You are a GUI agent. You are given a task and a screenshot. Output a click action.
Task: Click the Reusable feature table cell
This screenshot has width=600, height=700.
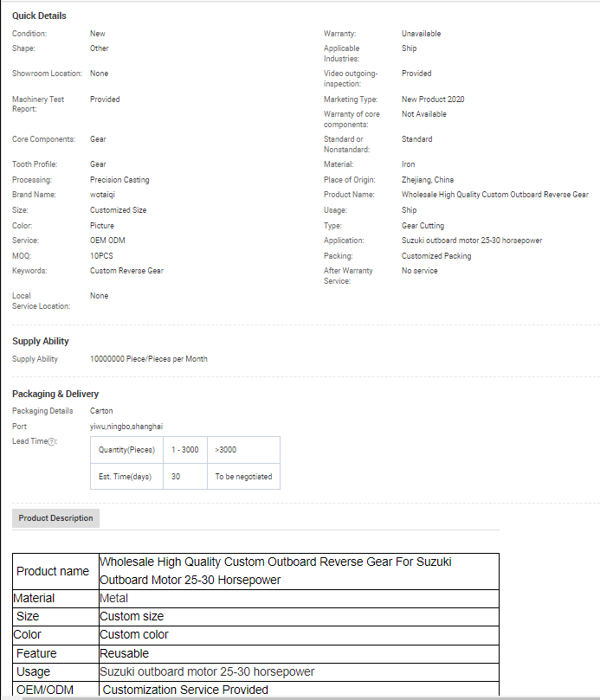point(125,653)
